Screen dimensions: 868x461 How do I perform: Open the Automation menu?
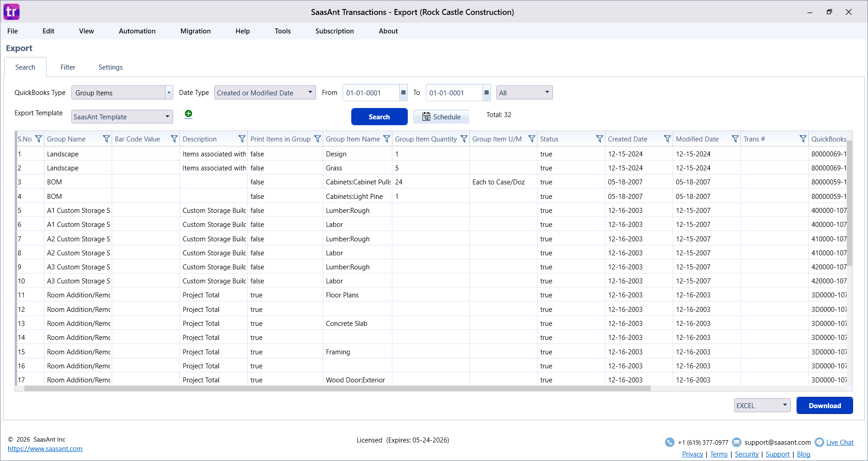(137, 31)
